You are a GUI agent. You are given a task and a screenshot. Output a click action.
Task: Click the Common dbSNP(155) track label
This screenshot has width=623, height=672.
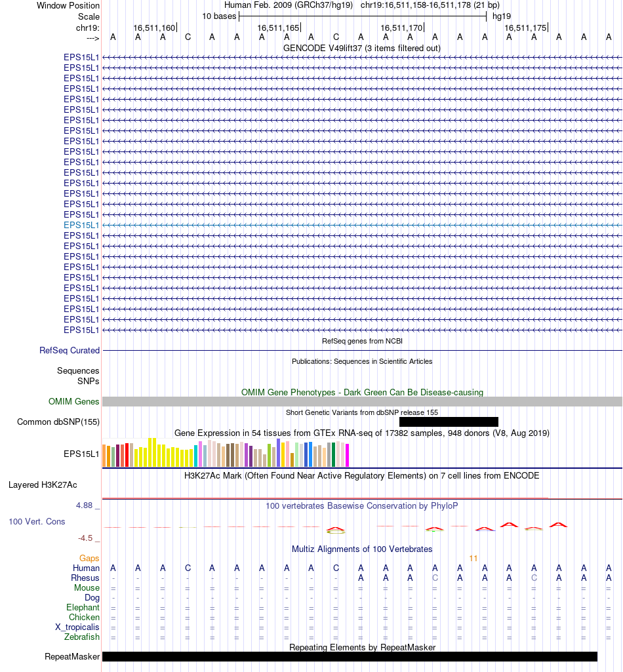click(58, 422)
